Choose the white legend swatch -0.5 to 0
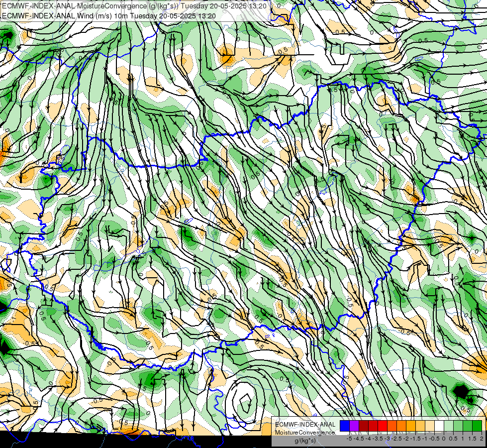 [x=439, y=426]
